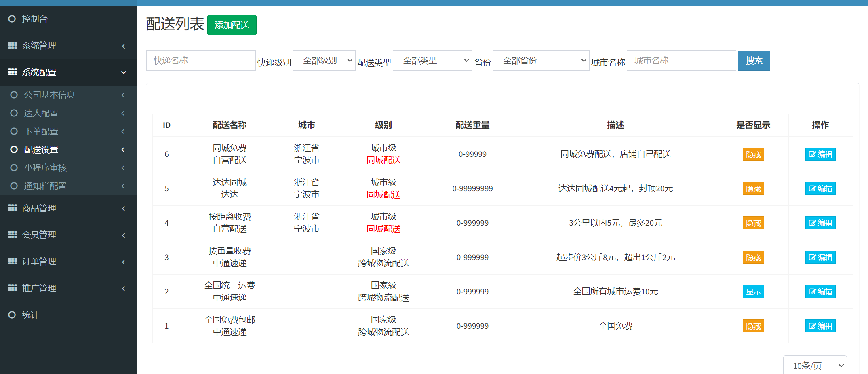
Task: Click the circle icon beside 统计
Action: (x=12, y=315)
